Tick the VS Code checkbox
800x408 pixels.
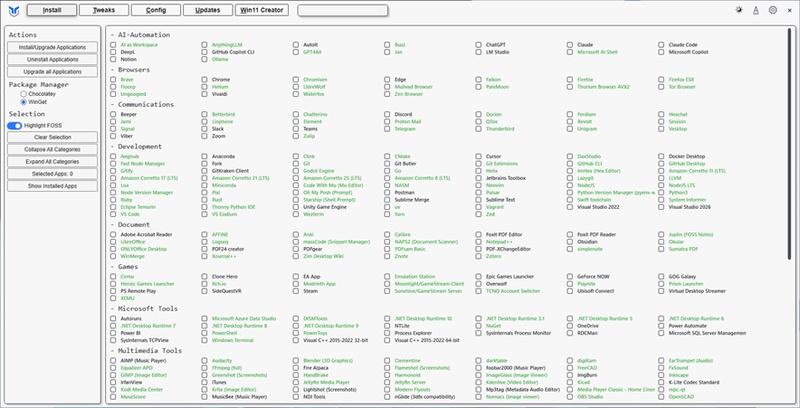point(113,214)
